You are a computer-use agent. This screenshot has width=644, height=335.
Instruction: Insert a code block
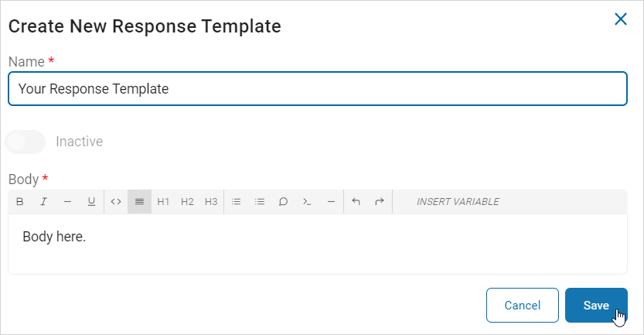pos(307,202)
